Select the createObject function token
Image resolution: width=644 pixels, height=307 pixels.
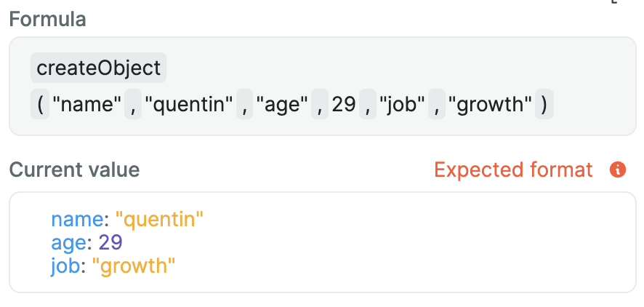pos(99,69)
